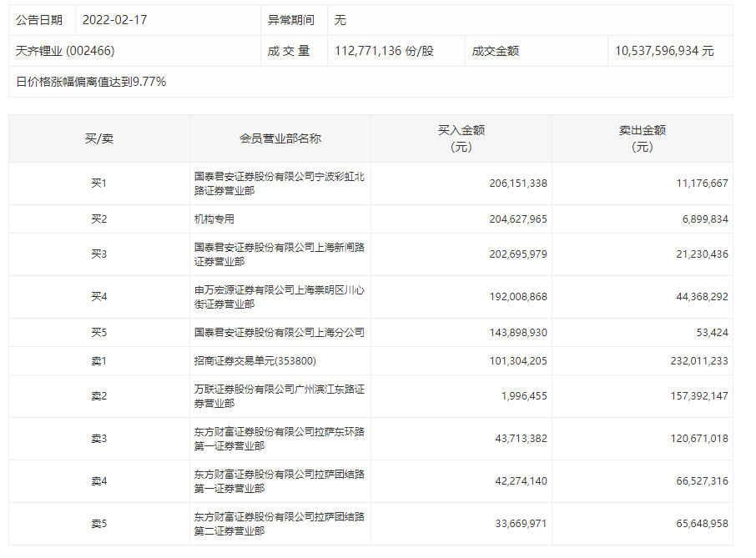The height and width of the screenshot is (558, 756).
Task: Select the 买1 row label
Action: click(99, 183)
